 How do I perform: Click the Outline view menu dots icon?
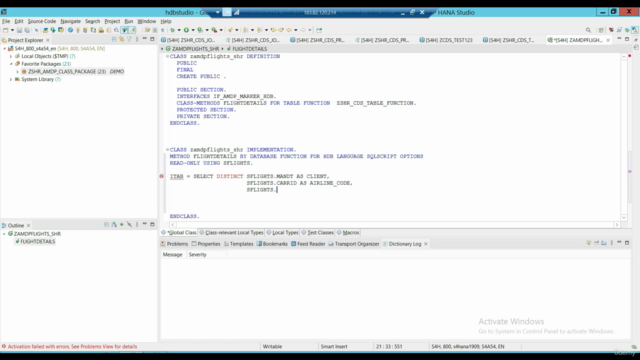[x=137, y=224]
